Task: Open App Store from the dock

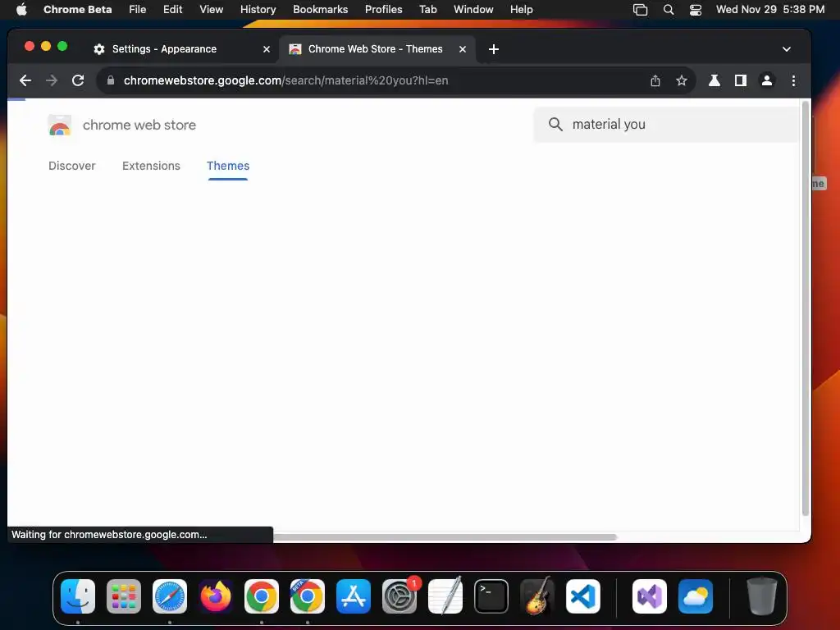Action: (354, 596)
